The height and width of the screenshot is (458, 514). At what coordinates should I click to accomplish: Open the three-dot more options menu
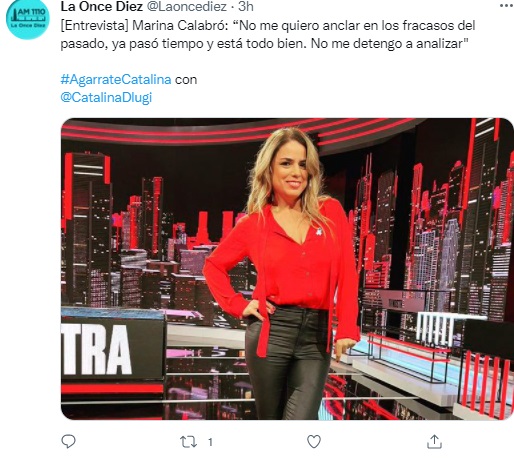[507, 6]
